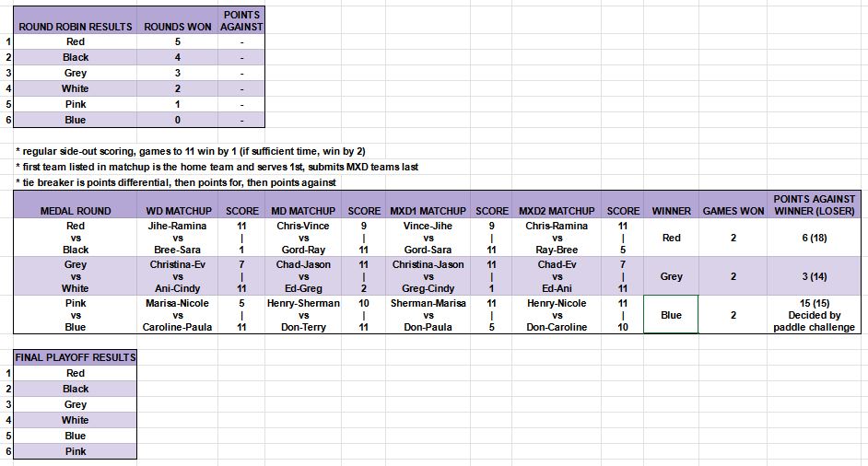Click the rounds won value 5

(x=177, y=41)
